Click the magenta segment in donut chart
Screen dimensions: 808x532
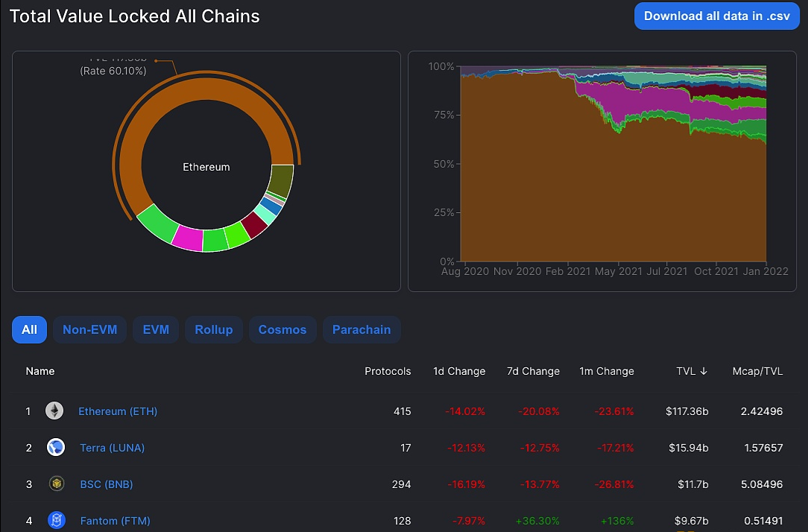(188, 238)
